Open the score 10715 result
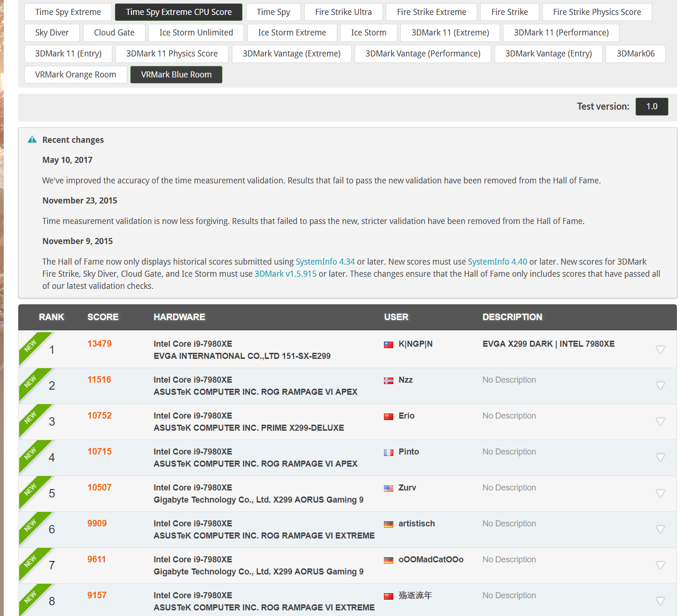 click(x=99, y=452)
